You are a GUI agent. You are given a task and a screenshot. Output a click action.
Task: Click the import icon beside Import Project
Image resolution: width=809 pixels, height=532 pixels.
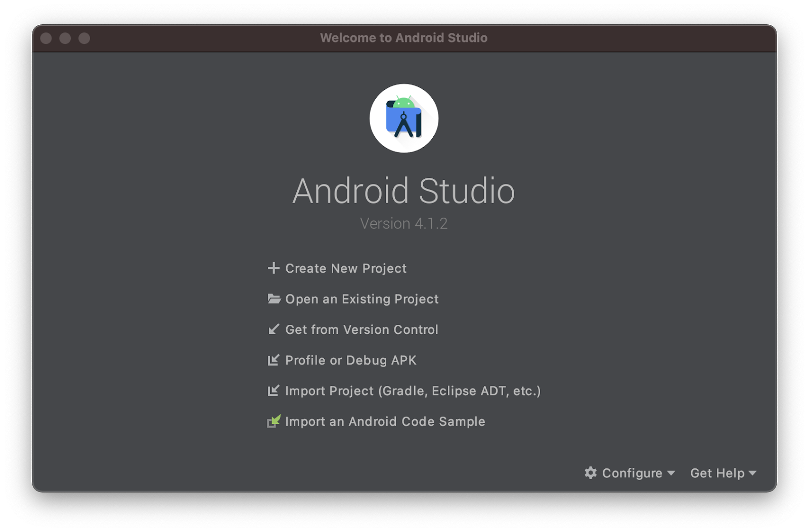point(274,391)
